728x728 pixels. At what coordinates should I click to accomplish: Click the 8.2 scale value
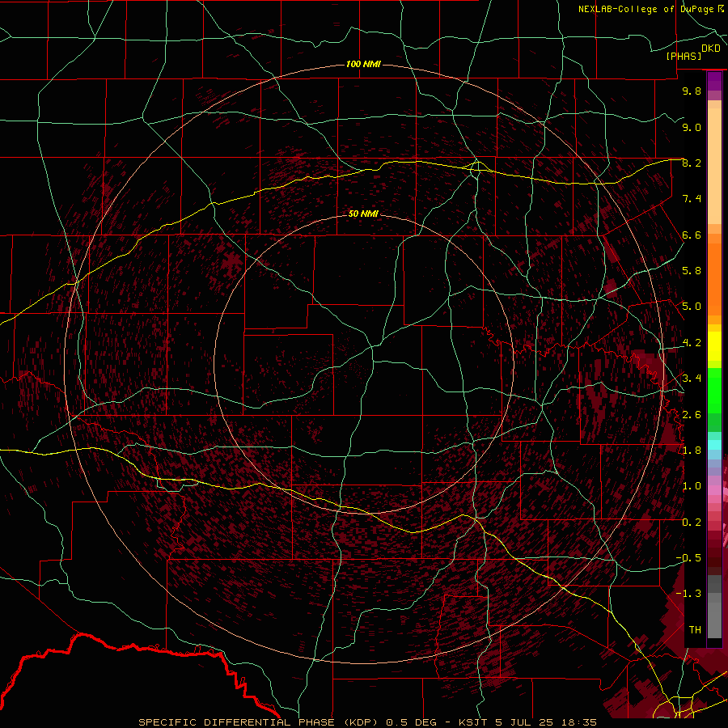[x=692, y=163]
